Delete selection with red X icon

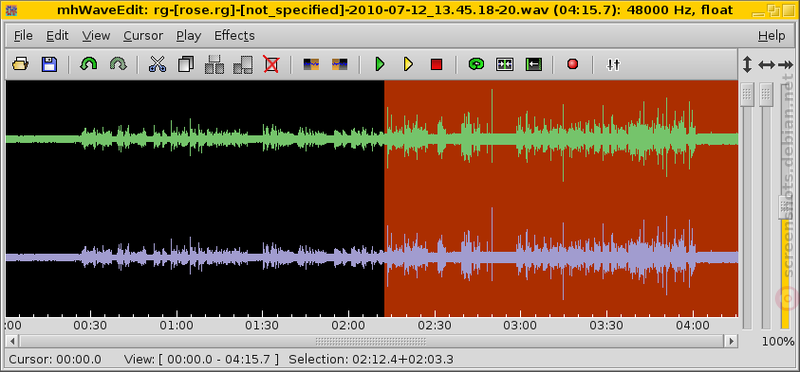(271, 64)
